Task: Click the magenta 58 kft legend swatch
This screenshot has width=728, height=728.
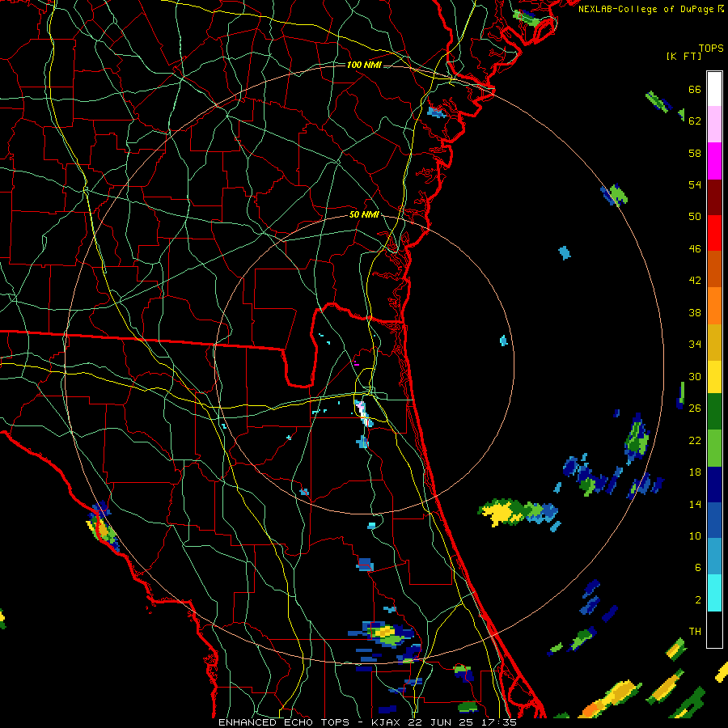Action: tap(714, 161)
